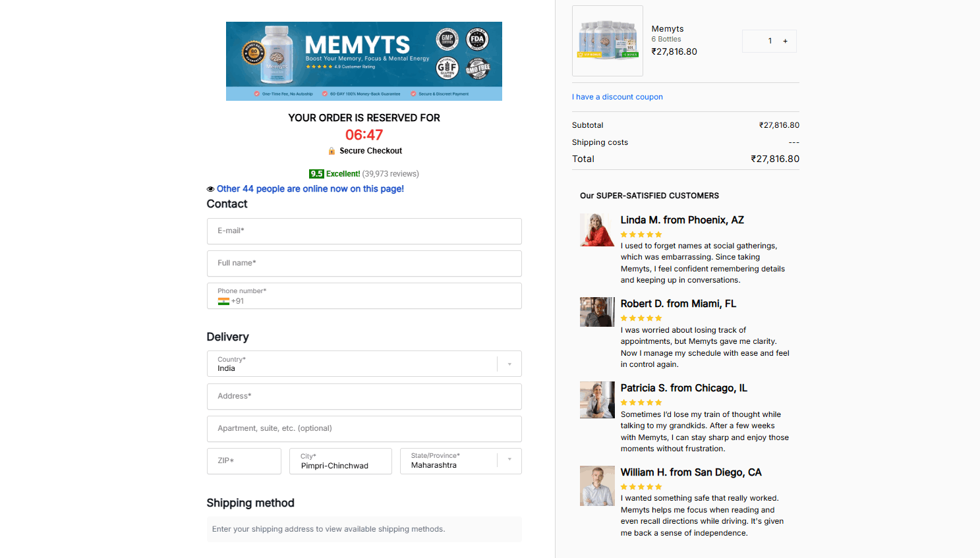This screenshot has width=980, height=558.
Task: Click the FDA seal in the banner
Action: point(476,40)
